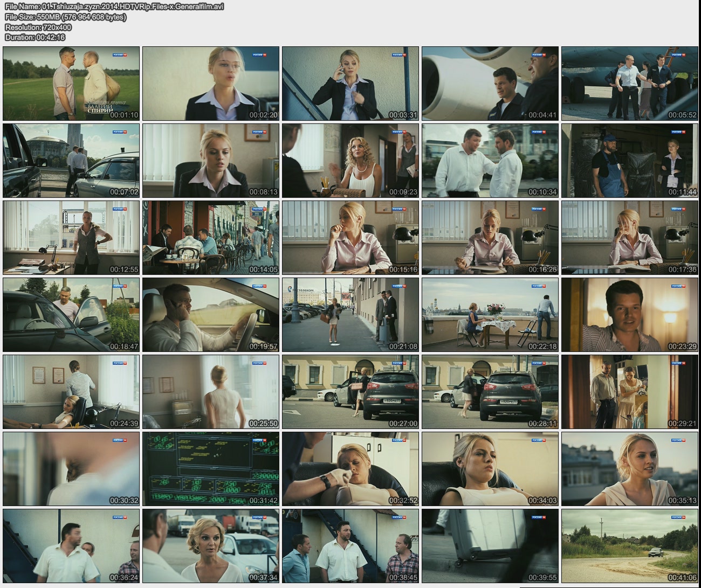The width and height of the screenshot is (701, 588).
Task: Select the frame marked 00:25:50
Action: tap(211, 392)
